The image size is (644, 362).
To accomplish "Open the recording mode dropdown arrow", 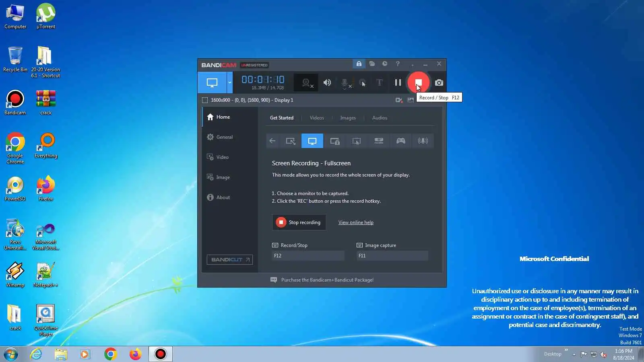I will (229, 82).
